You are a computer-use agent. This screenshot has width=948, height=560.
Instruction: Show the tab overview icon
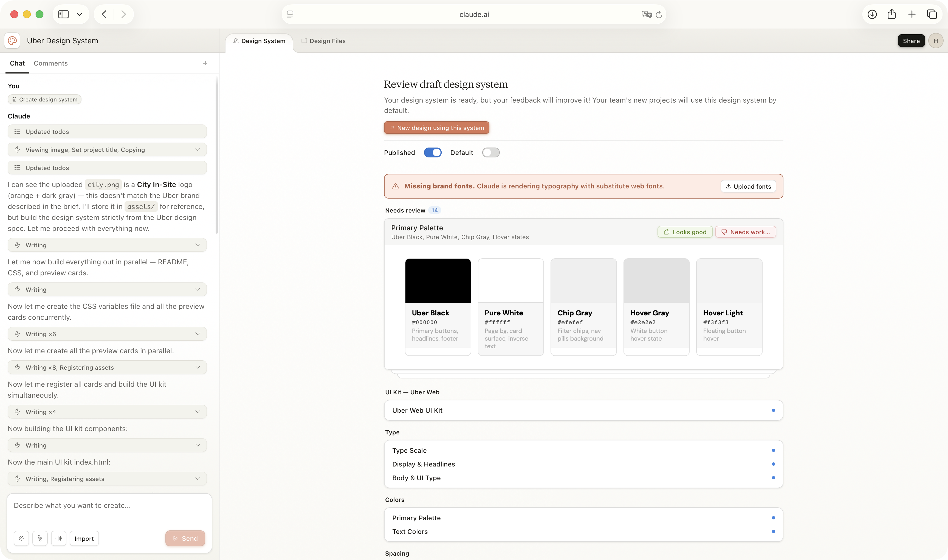(x=932, y=14)
